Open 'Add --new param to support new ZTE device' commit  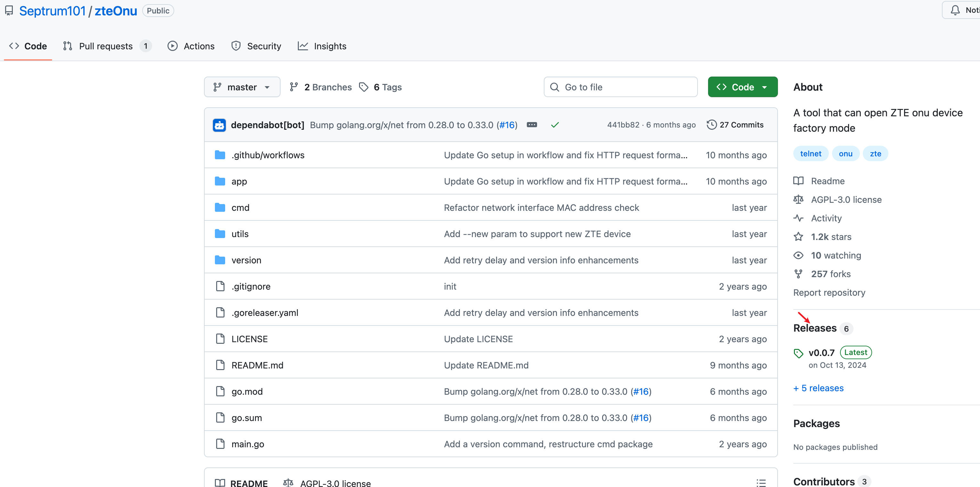(537, 234)
